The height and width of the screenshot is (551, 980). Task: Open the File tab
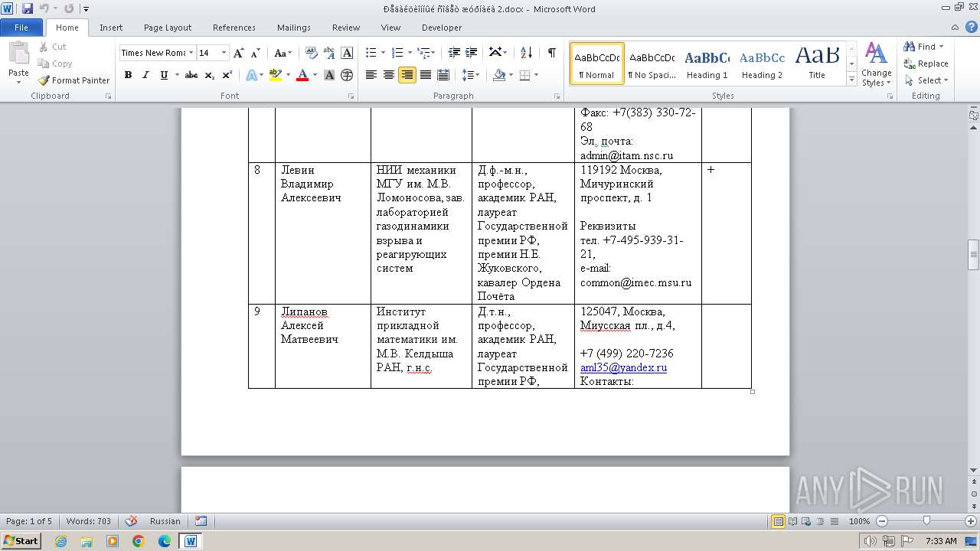click(x=21, y=28)
